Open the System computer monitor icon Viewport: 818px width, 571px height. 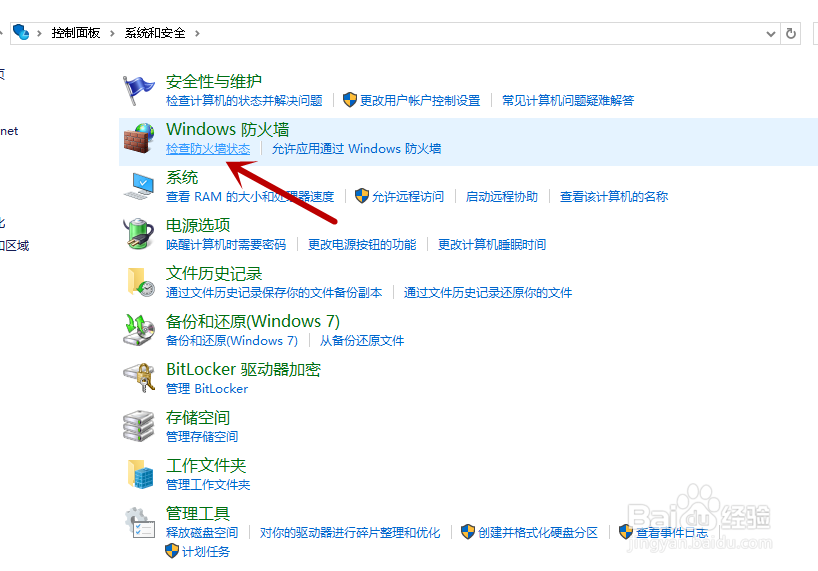(139, 186)
